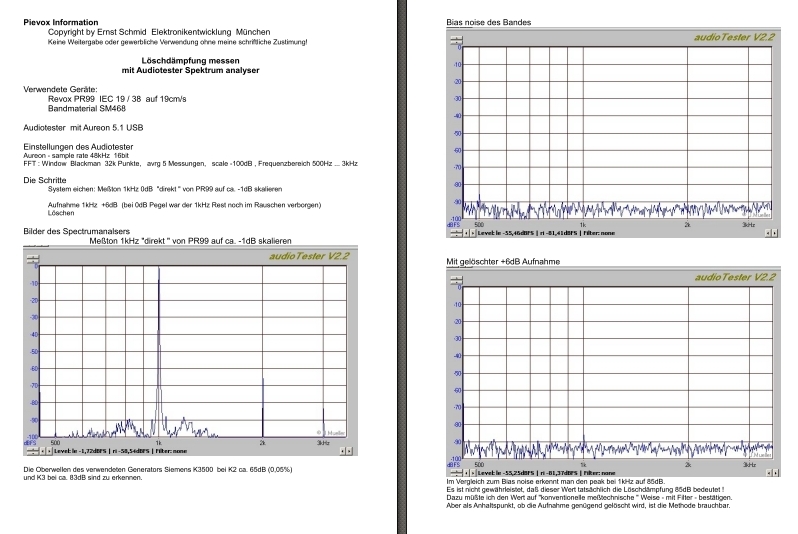Click top-left scale stepper in Bias noise chart

(457, 40)
